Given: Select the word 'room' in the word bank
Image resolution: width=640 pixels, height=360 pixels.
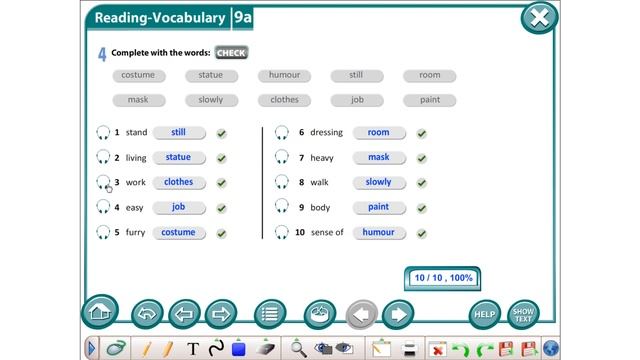Looking at the screenshot, I should tap(429, 76).
